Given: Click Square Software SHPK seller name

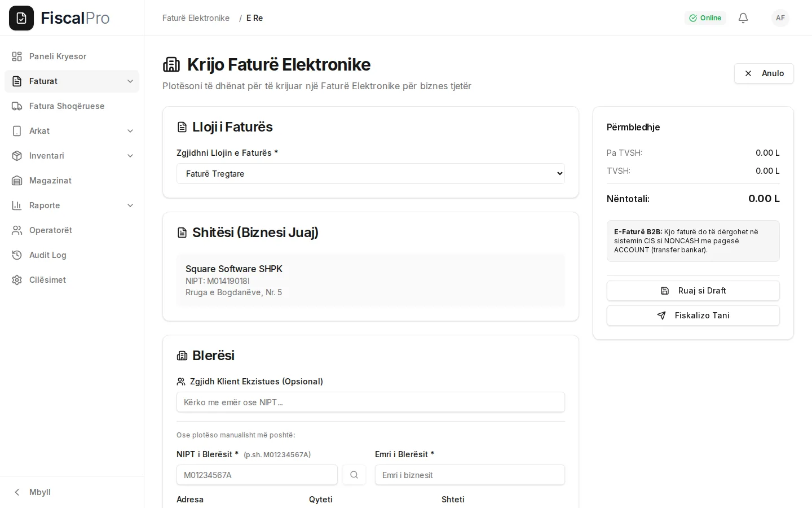Looking at the screenshot, I should (x=234, y=269).
